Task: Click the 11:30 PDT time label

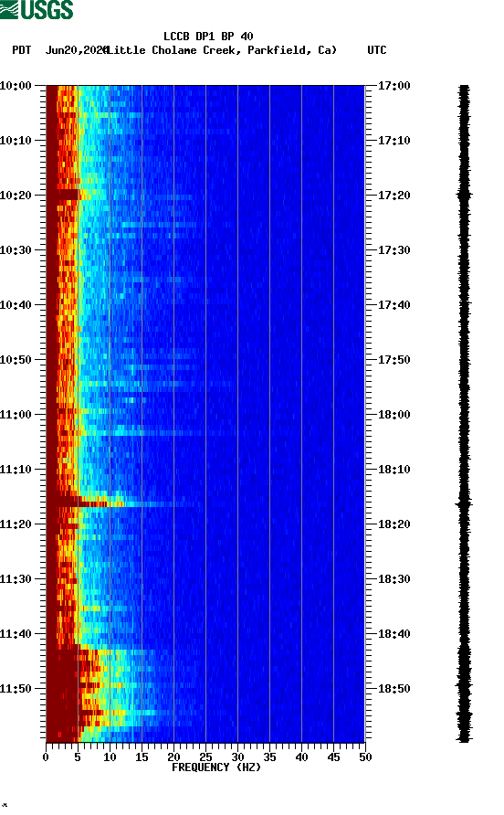Action: [16, 579]
